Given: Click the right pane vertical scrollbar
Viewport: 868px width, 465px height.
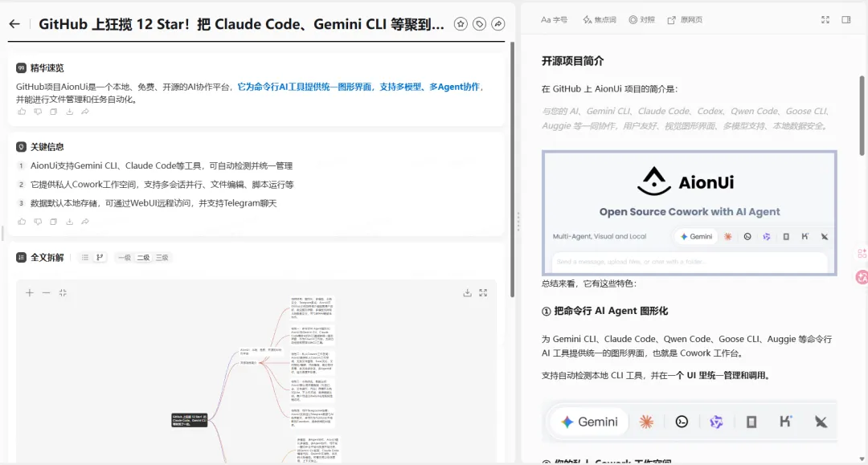Looking at the screenshot, I should point(862,116).
